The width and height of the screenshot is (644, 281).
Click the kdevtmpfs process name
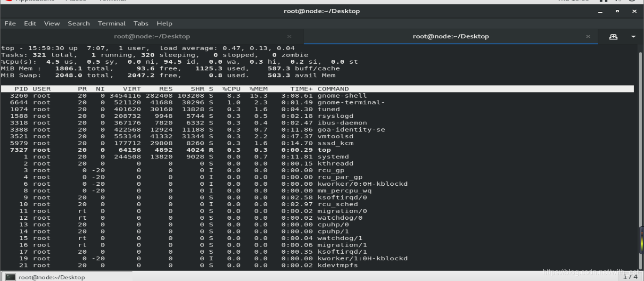coord(338,265)
